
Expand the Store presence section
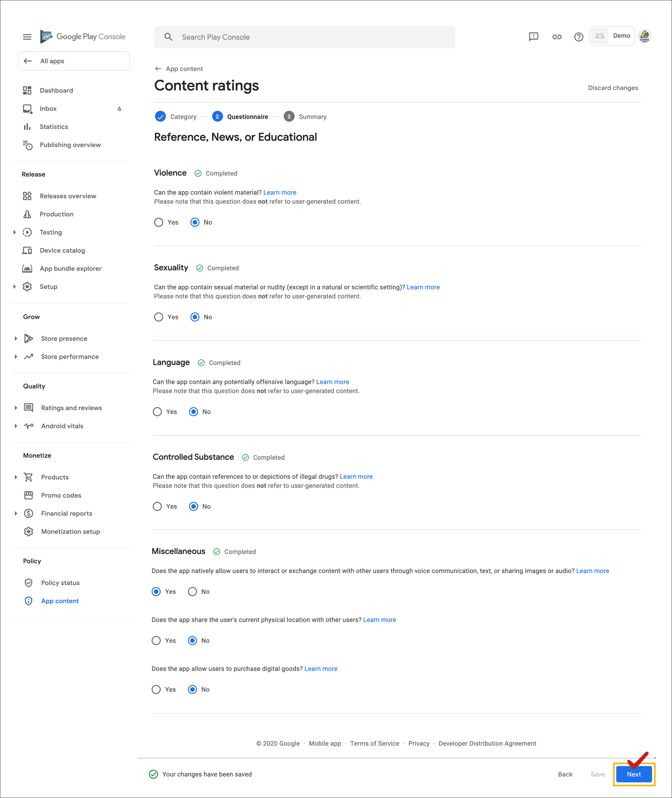pos(16,339)
